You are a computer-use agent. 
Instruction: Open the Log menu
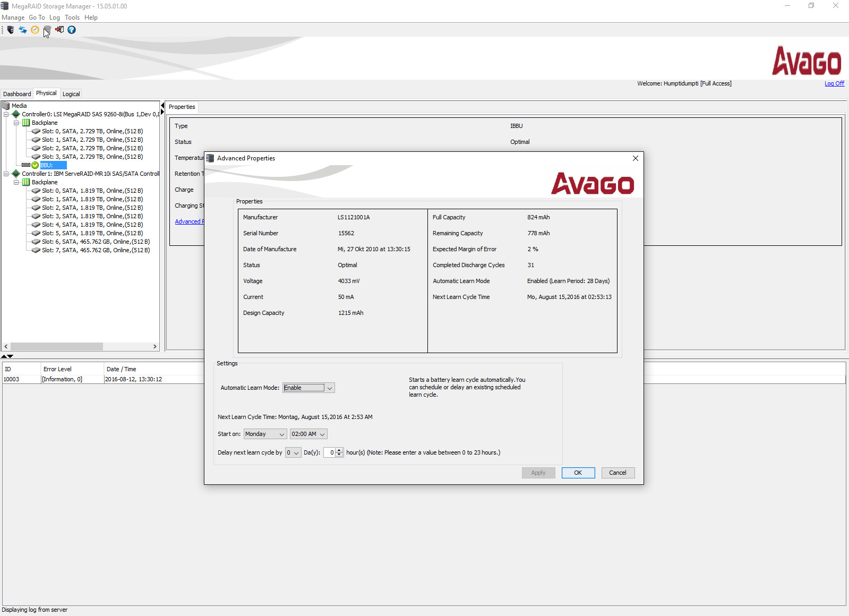55,18
